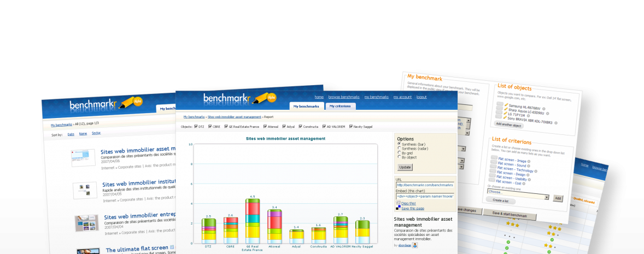
Task: Click the Save & start benchmark button
Action: (510, 215)
